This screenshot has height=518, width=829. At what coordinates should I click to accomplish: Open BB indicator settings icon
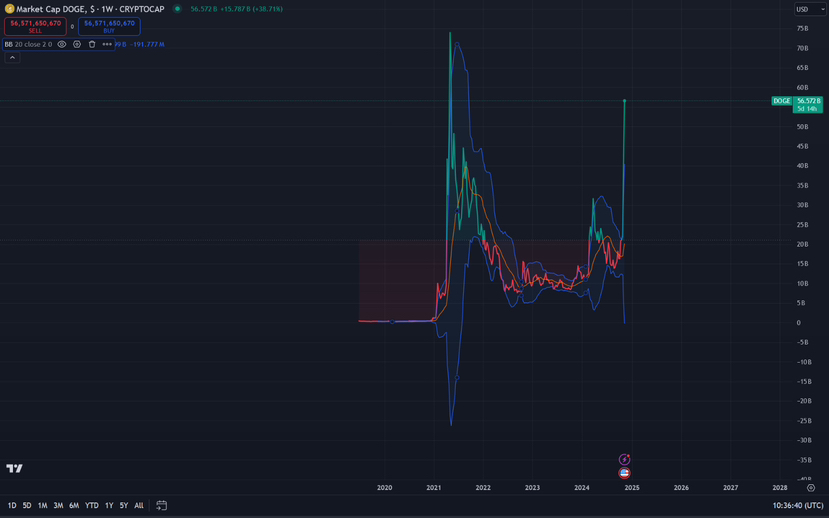point(77,44)
